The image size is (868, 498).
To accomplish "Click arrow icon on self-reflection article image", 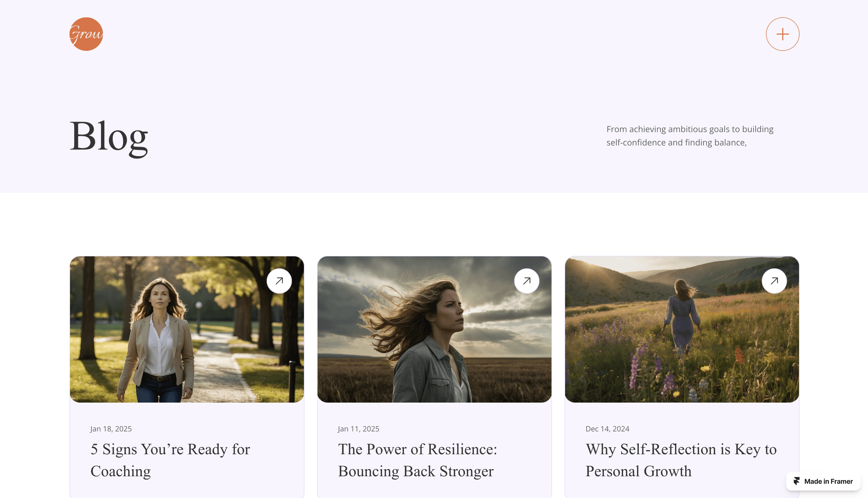I will 774,281.
